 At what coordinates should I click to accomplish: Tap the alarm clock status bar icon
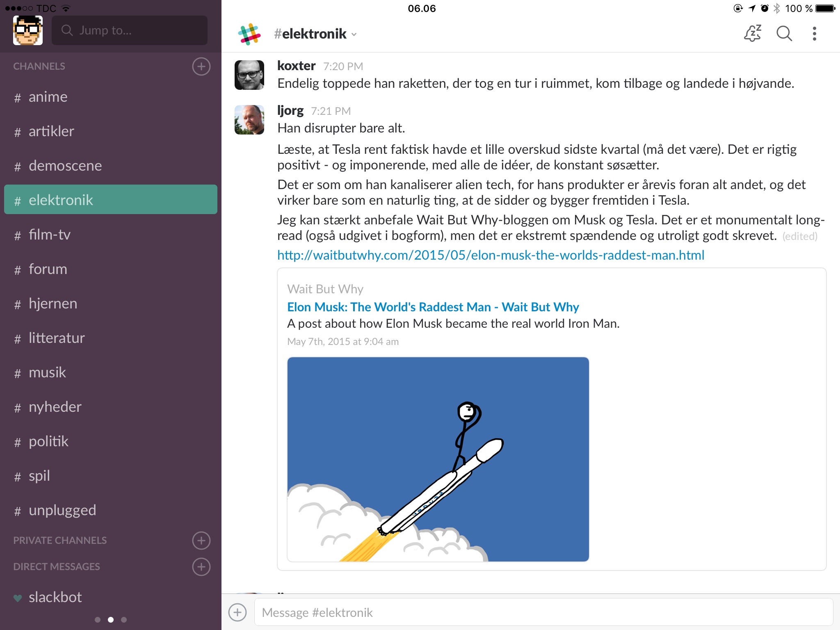(x=765, y=8)
